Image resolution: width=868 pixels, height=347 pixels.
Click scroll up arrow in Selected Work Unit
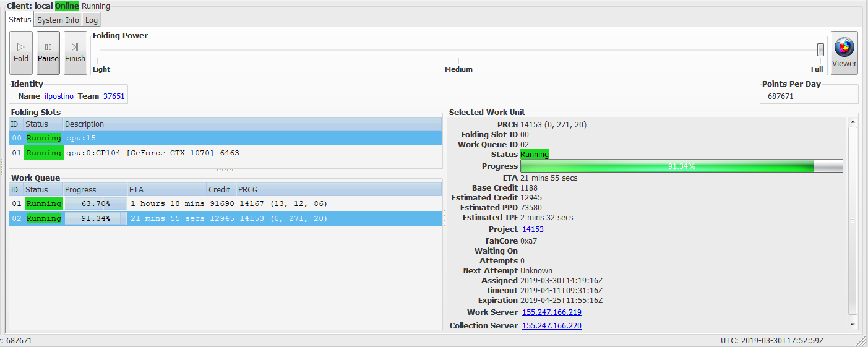point(853,122)
